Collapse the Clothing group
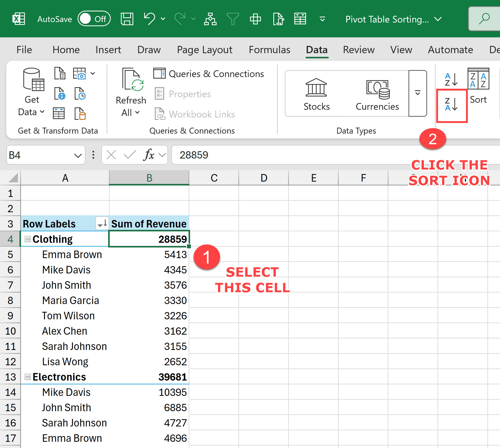Screen dimensions: 500x448 pos(28,239)
